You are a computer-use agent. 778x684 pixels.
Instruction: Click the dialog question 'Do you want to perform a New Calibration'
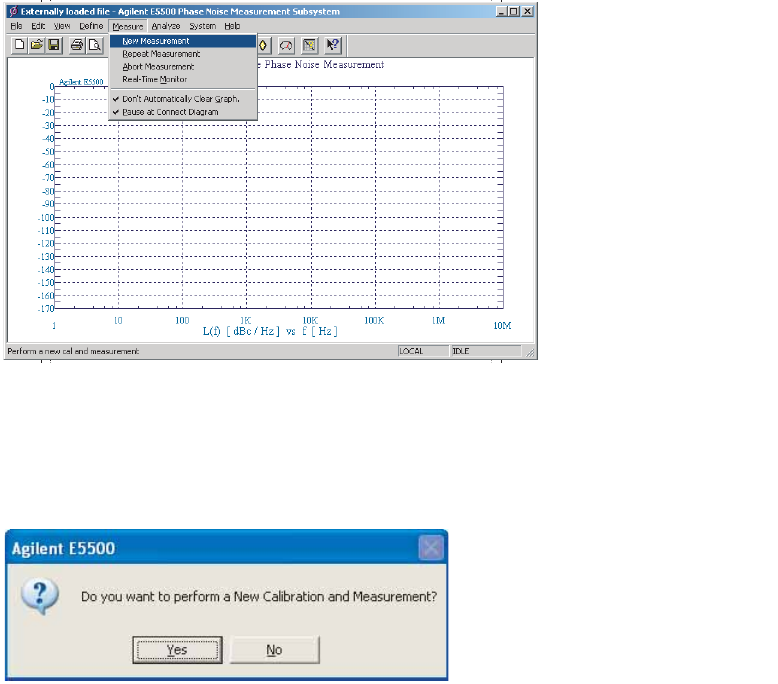[x=259, y=596]
